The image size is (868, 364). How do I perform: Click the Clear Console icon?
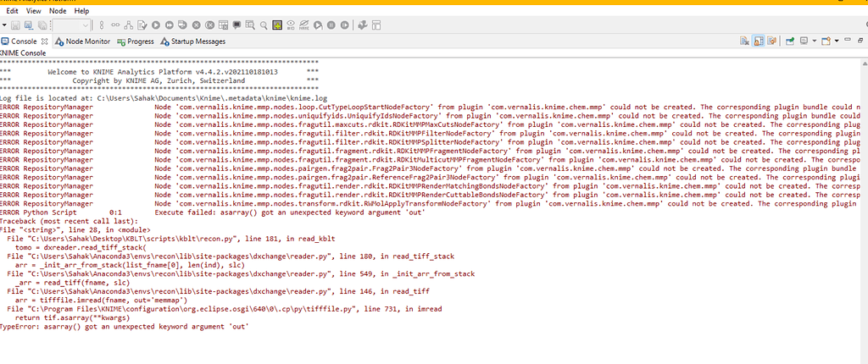[x=744, y=41]
